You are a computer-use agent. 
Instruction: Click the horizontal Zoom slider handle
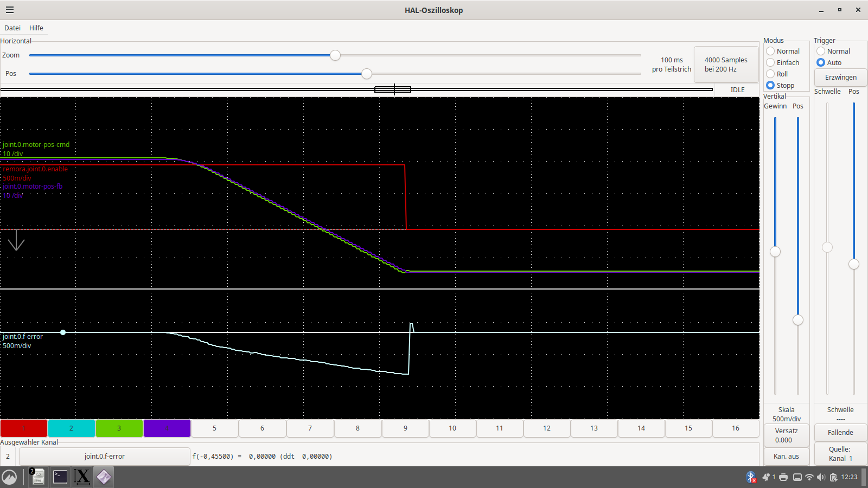click(335, 55)
